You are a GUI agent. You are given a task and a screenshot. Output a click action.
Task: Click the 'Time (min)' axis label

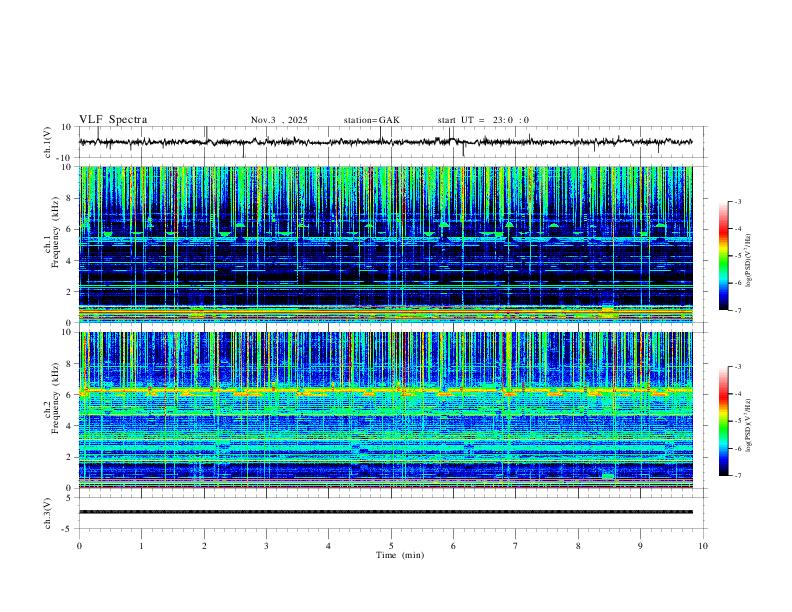(400, 555)
